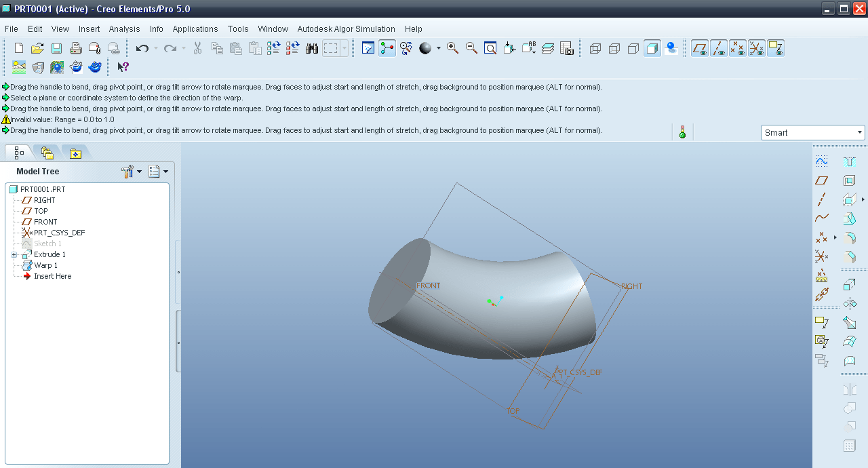
Task: Toggle datum points display
Action: [x=738, y=48]
